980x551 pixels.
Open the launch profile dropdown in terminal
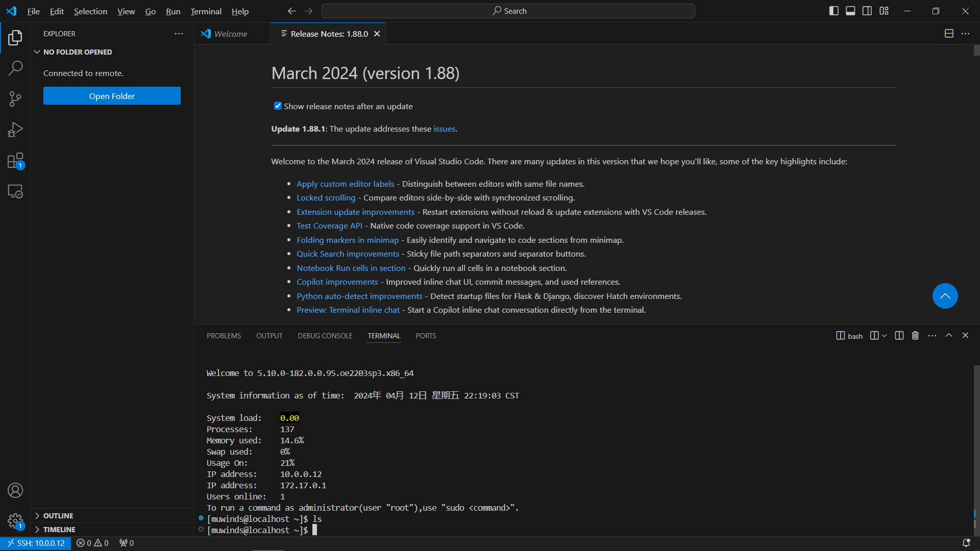[885, 336]
